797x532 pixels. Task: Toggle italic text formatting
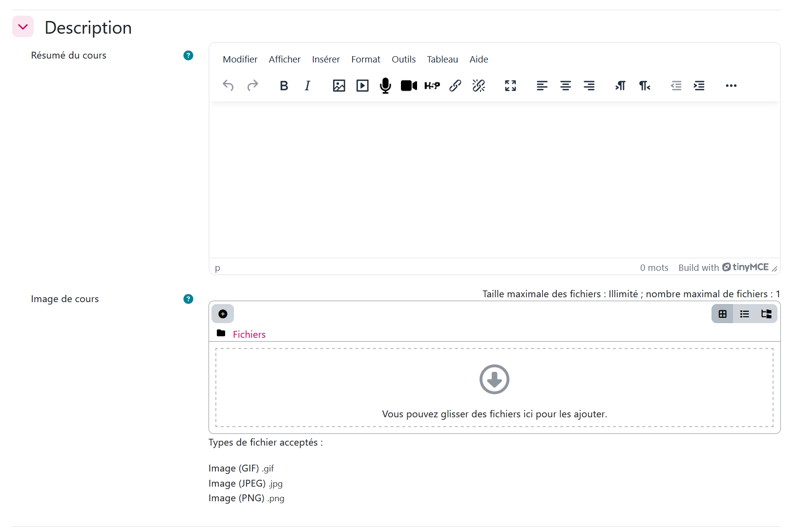(x=307, y=86)
